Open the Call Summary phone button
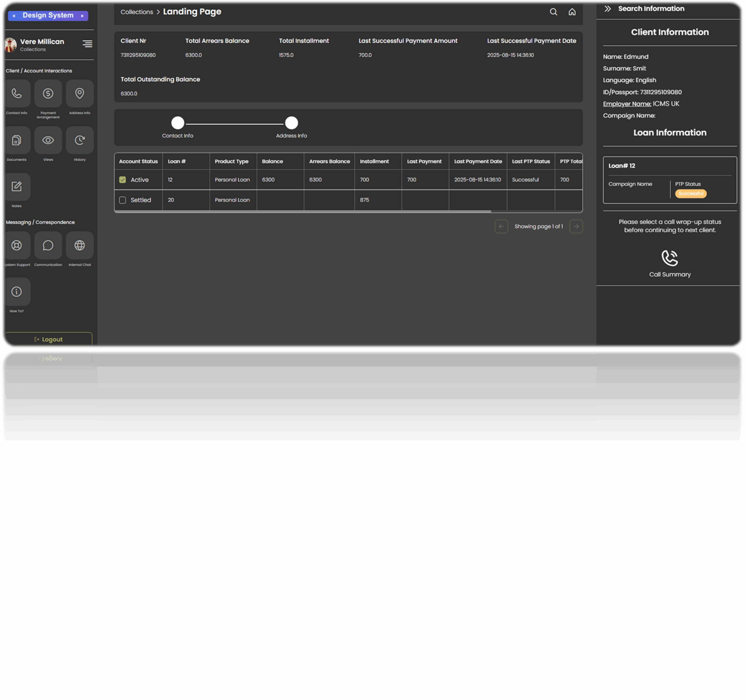This screenshot has width=746, height=700. [x=670, y=258]
